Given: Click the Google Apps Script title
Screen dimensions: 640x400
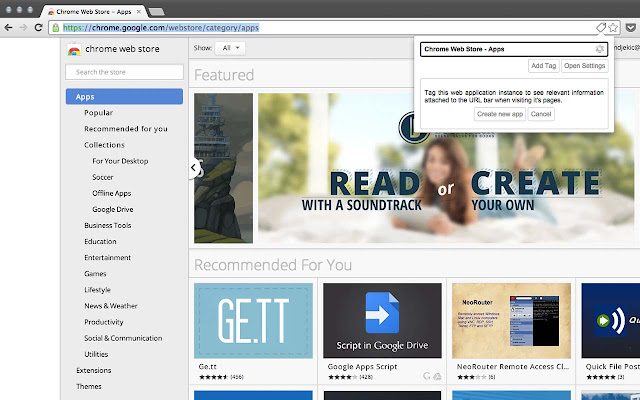Looking at the screenshot, I should pos(362,367).
